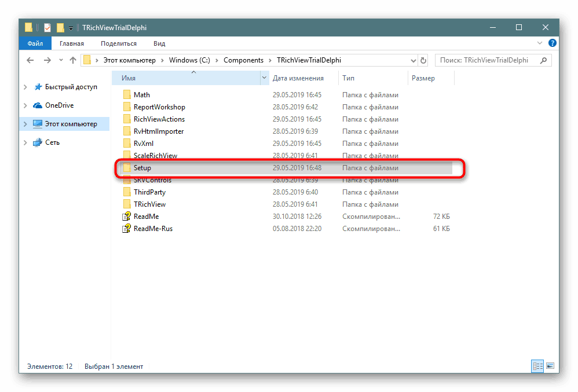Sort by Дата изменения column
The image size is (578, 392).
point(298,78)
